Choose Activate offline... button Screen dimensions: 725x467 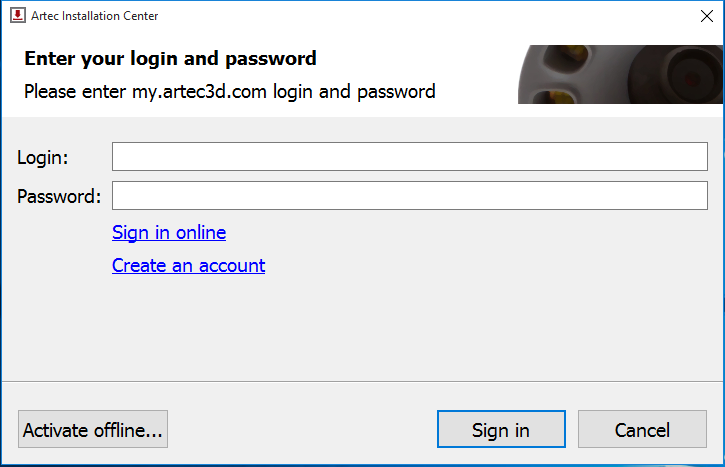(93, 429)
